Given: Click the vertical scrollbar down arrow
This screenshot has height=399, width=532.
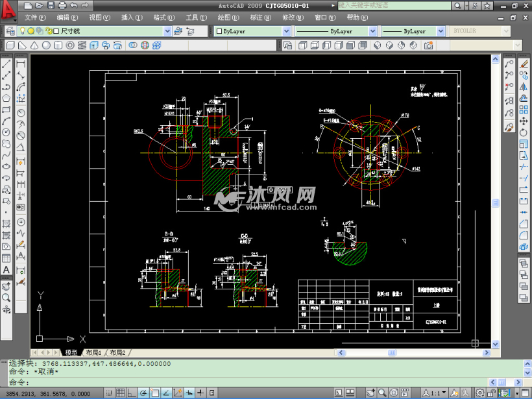Looking at the screenshot, I should coord(496,344).
